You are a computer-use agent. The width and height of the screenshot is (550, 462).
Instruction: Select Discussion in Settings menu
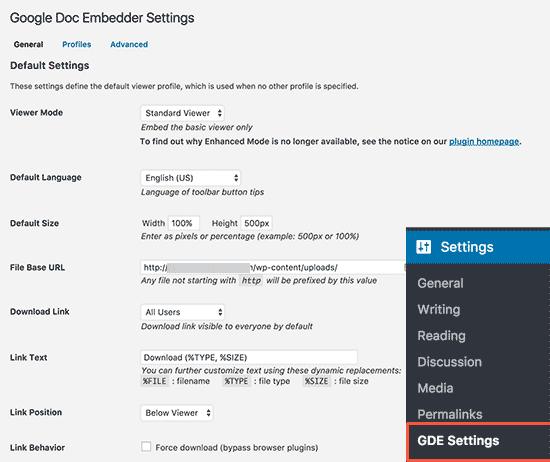(x=449, y=362)
